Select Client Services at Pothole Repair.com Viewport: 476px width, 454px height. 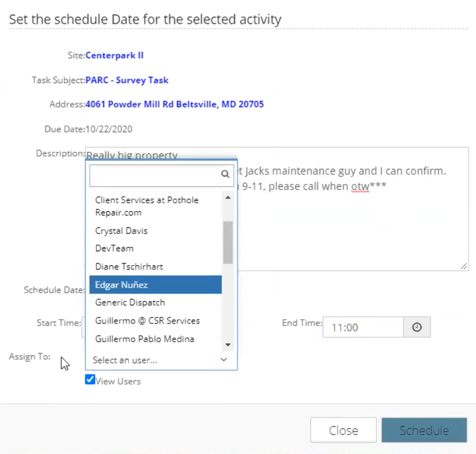pos(155,206)
